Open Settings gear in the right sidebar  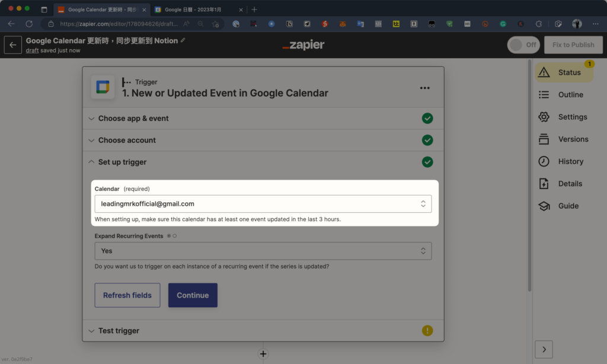[564, 117]
